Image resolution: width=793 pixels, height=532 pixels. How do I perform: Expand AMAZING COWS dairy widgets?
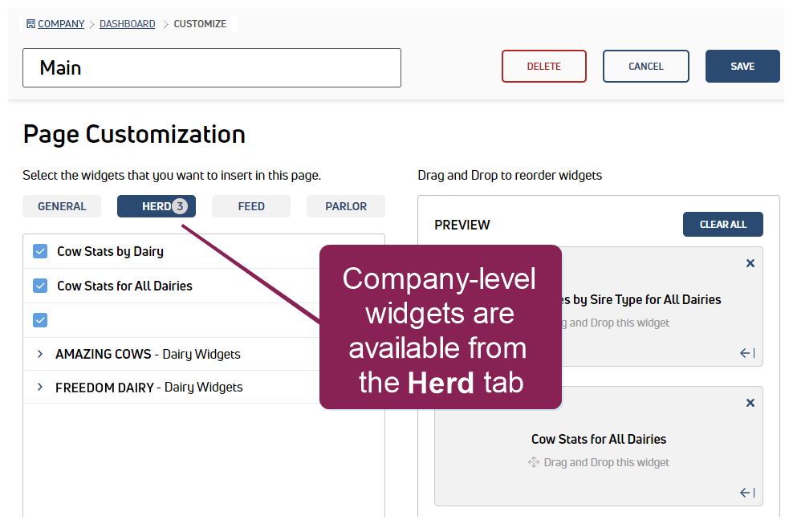pyautogui.click(x=40, y=354)
